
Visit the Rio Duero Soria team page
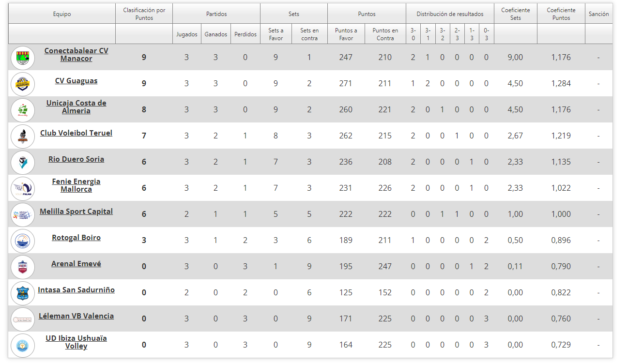[77, 159]
